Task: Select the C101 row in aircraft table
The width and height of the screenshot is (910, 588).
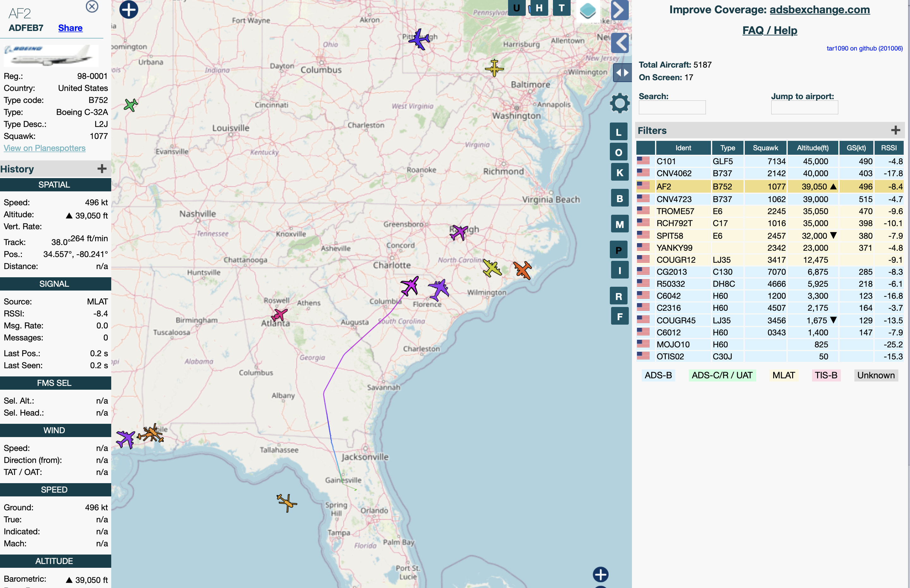Action: click(x=769, y=161)
